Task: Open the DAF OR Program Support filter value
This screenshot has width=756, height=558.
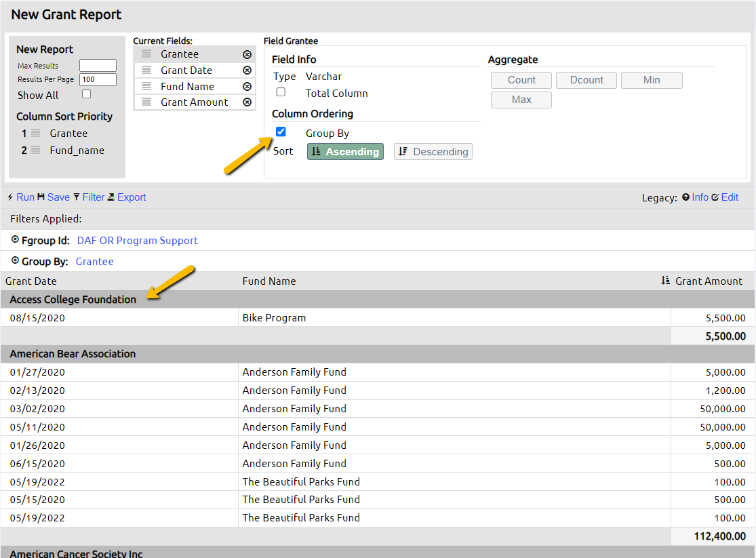Action: (138, 240)
